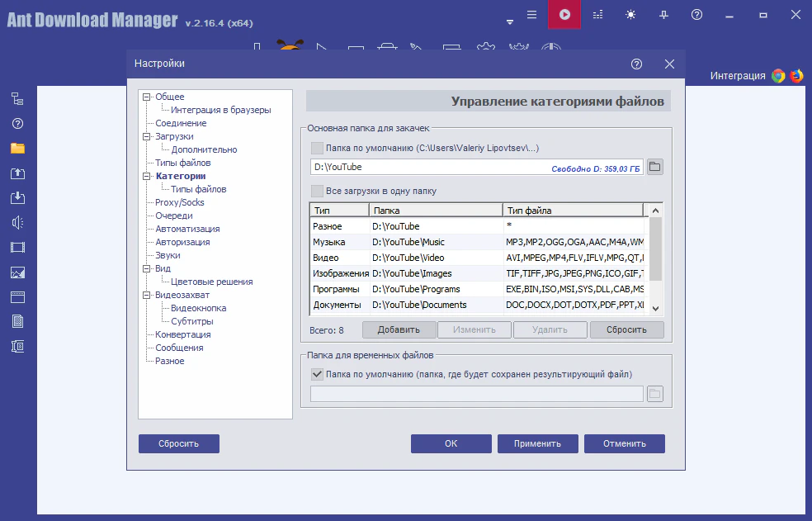Click the red play button in title bar
Image resolution: width=812 pixels, height=521 pixels.
564,15
